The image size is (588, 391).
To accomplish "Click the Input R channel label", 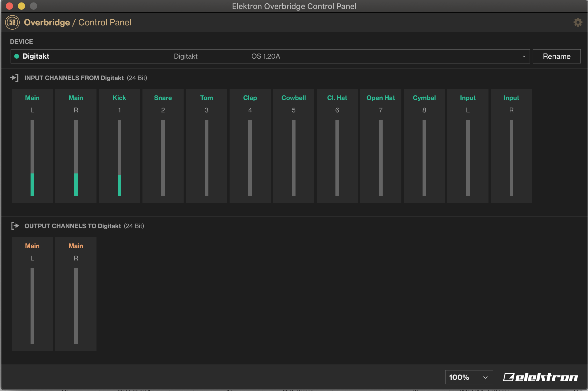I will 511,98.
